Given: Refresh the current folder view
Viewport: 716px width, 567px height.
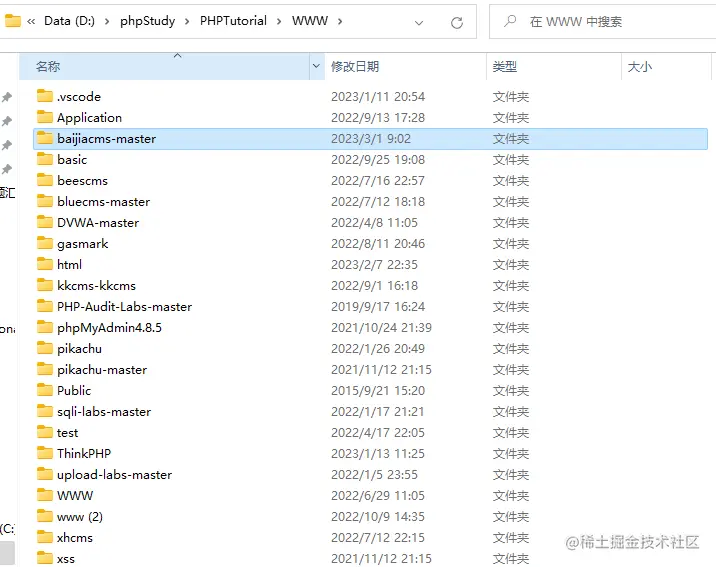Looking at the screenshot, I should (457, 22).
